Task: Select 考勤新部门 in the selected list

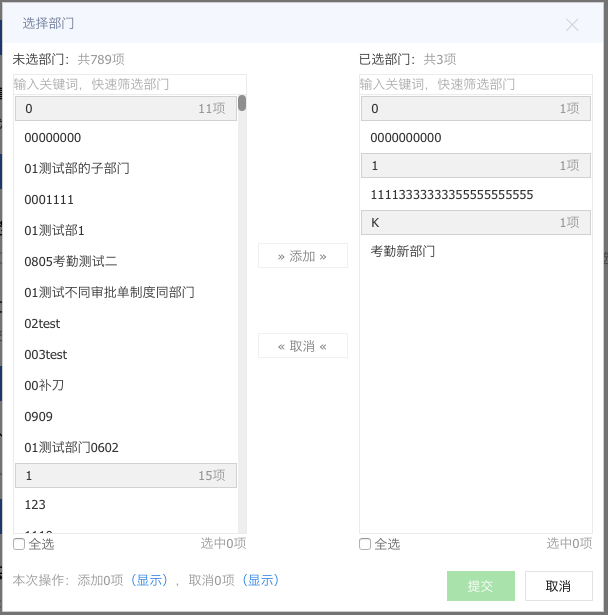Action: point(402,251)
